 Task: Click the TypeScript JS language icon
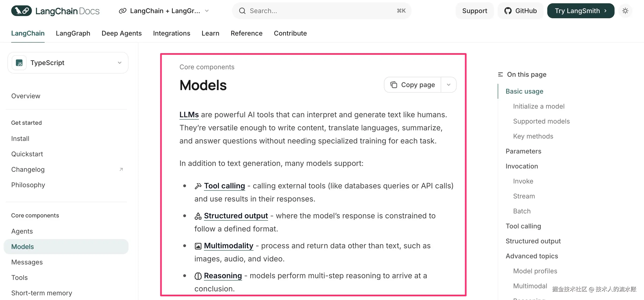[19, 63]
